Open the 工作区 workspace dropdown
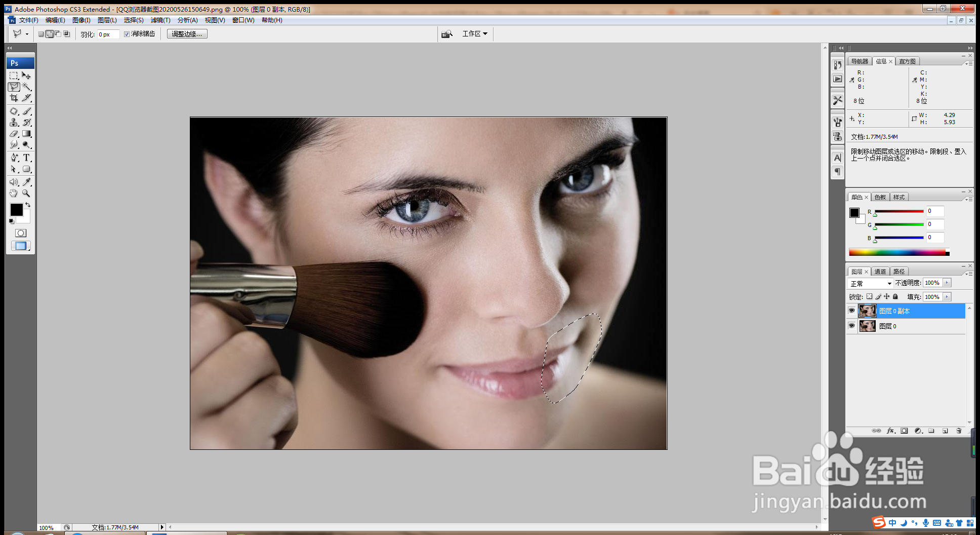 point(475,34)
